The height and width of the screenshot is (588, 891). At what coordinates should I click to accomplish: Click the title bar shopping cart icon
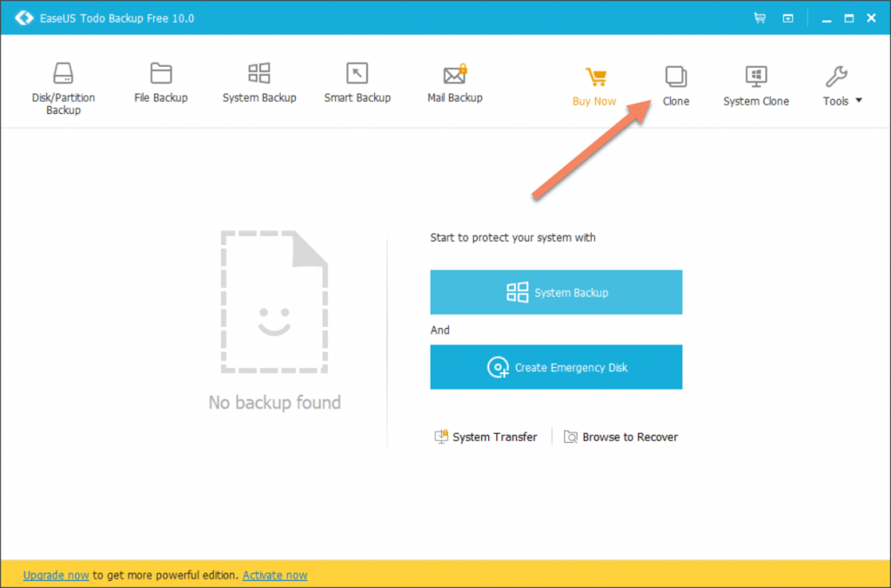click(760, 18)
